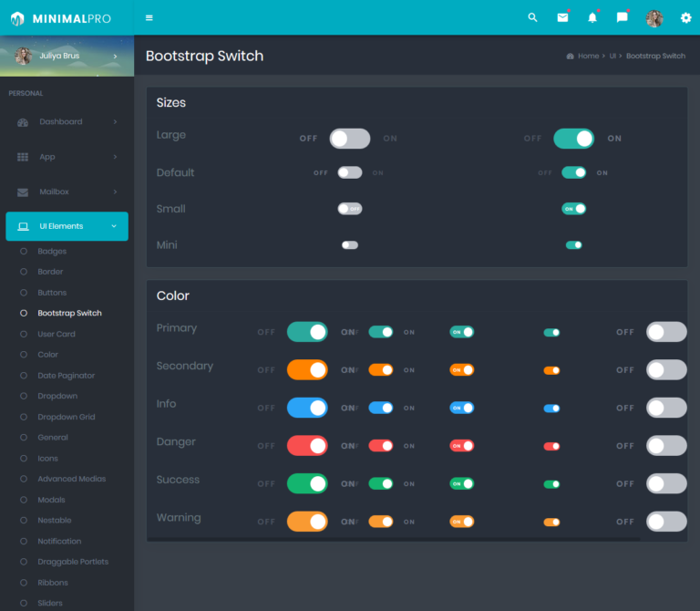The width and height of the screenshot is (700, 611).
Task: Open the Modals sidebar link
Action: coord(51,500)
